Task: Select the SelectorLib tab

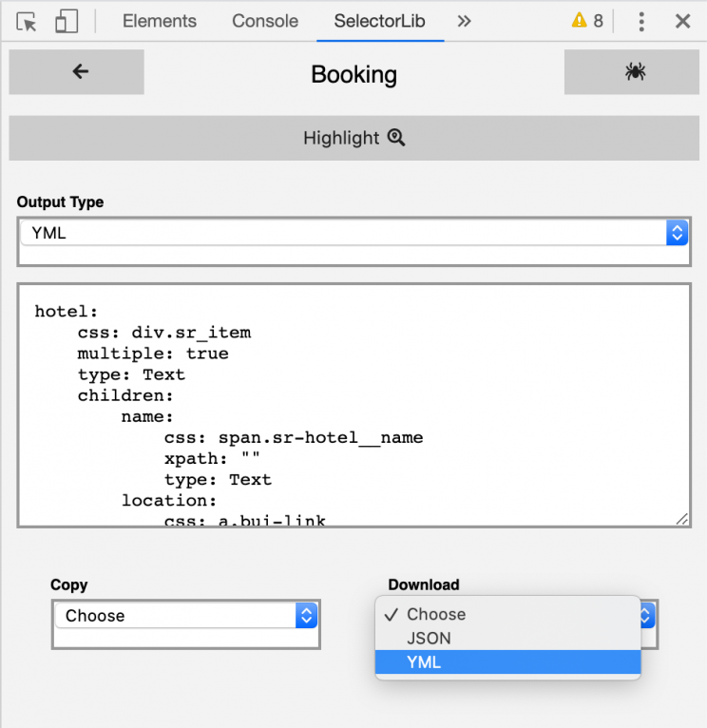Action: pos(380,21)
